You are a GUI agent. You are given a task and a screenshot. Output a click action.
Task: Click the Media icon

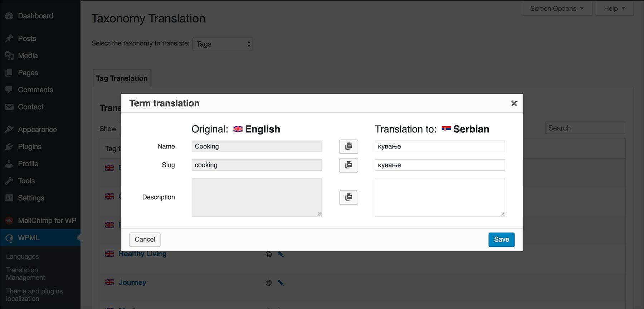[x=9, y=55]
